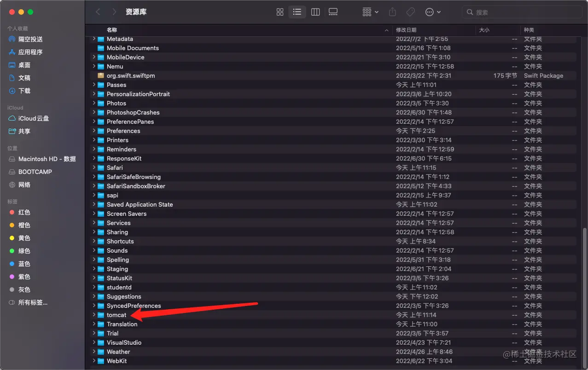Screen dimensions: 588x370
Task: Click the 175 字节 size cell
Action: pyautogui.click(x=505, y=75)
